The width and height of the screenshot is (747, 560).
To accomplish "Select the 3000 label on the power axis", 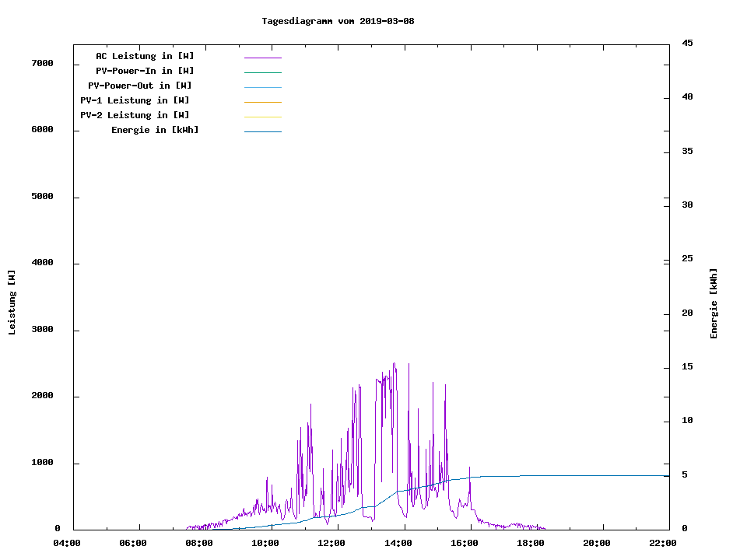I will tap(42, 330).
